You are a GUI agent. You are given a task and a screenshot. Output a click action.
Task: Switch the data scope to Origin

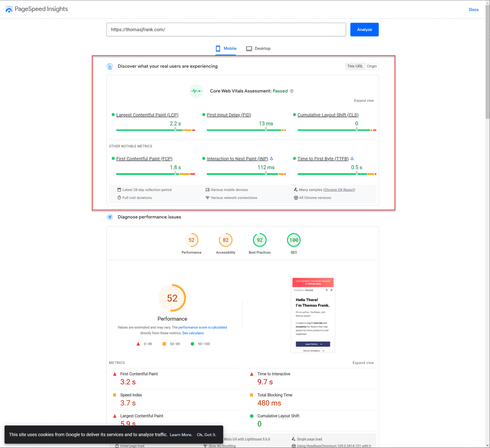pos(371,66)
